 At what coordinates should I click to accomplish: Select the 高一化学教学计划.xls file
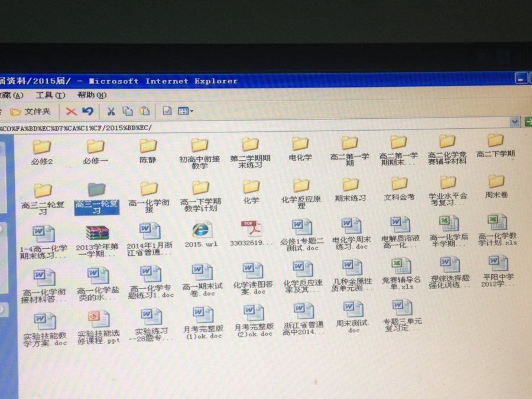[x=497, y=231]
